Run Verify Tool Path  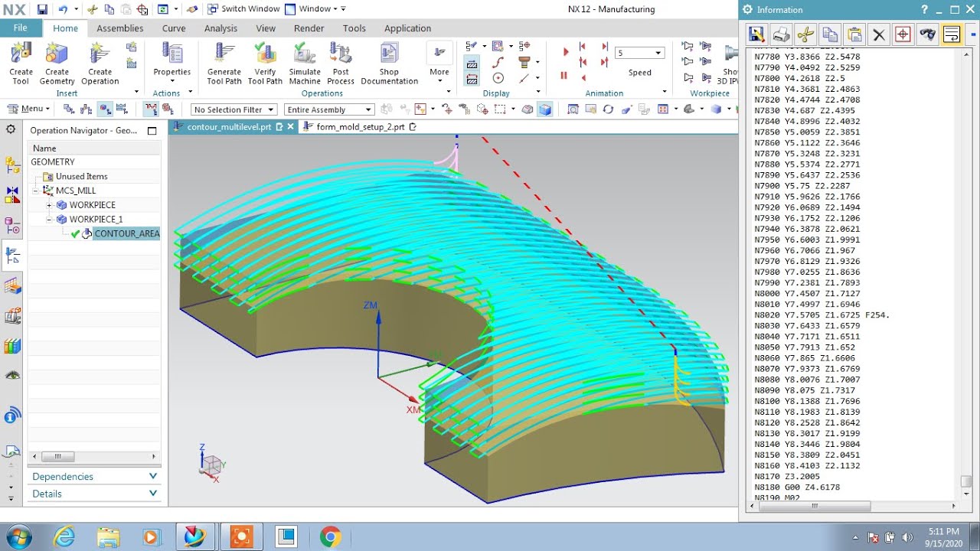[265, 63]
